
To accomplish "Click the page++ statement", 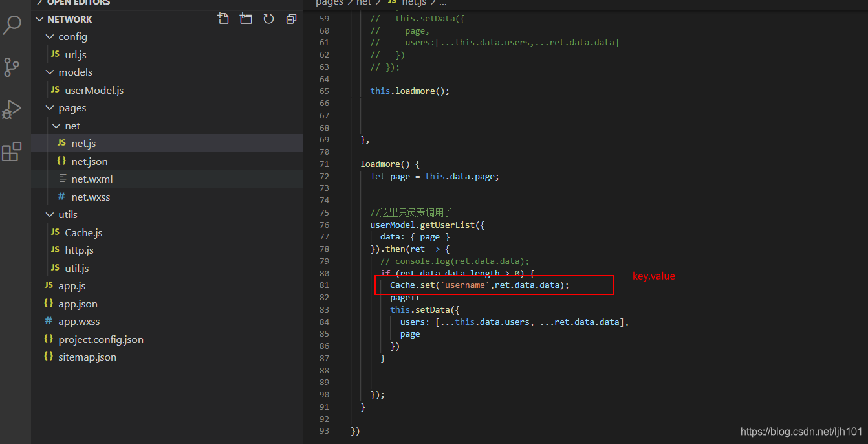I will click(405, 298).
